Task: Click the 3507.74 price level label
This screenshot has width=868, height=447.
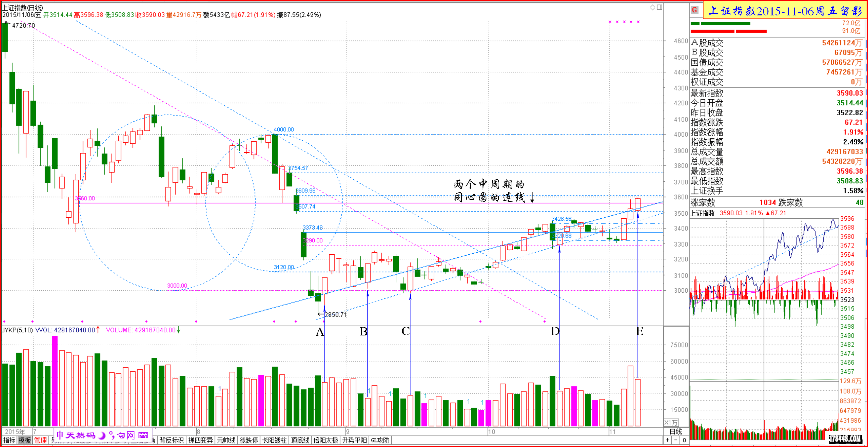Action: 305,206
